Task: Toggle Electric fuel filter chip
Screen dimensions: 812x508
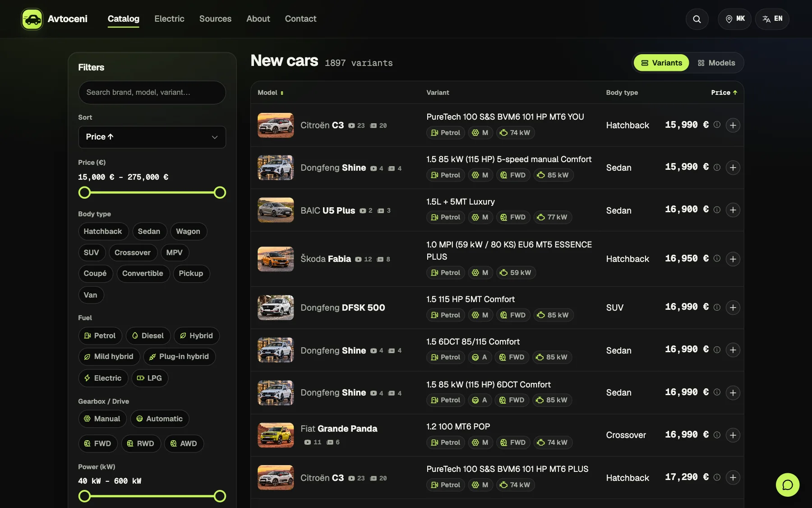Action: (x=103, y=378)
